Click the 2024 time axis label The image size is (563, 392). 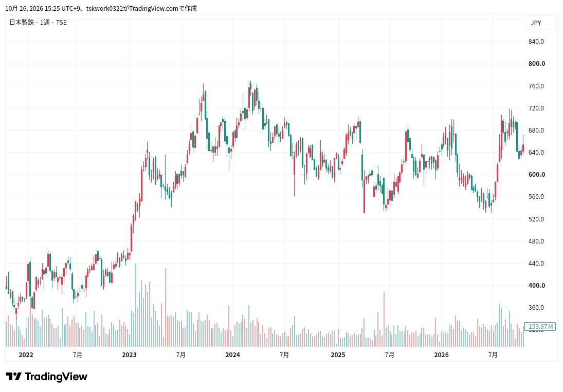coord(233,355)
